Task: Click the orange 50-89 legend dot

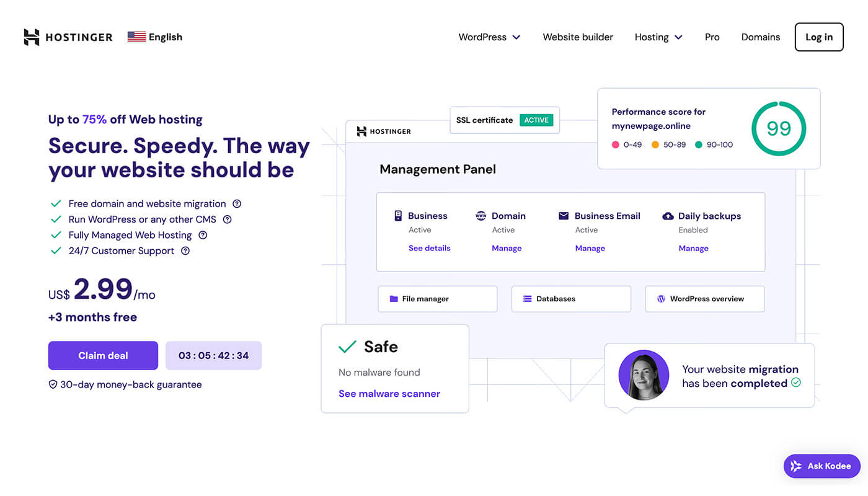Action: pos(655,144)
